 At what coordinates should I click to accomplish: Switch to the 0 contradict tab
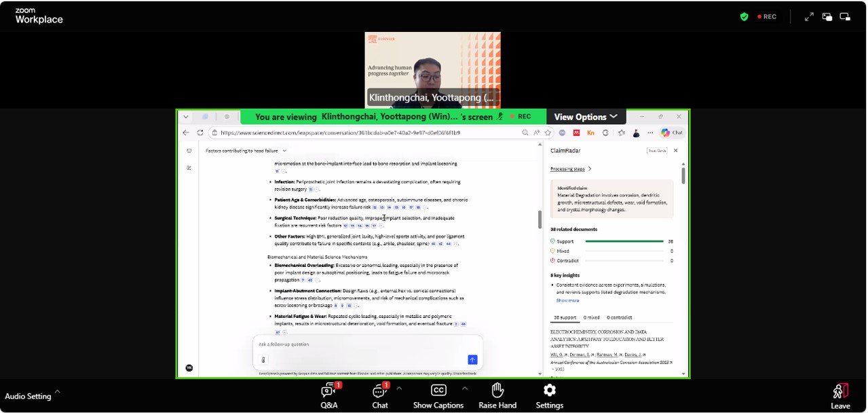pyautogui.click(x=620, y=317)
